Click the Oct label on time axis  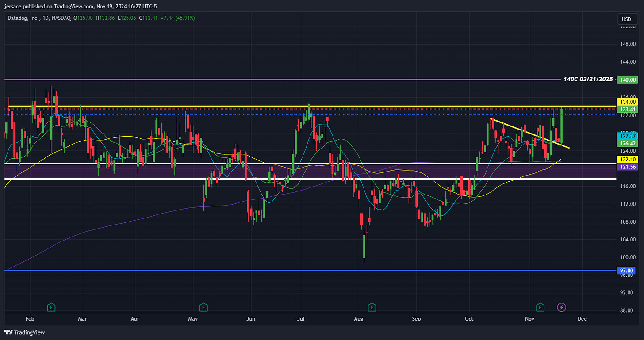468,318
